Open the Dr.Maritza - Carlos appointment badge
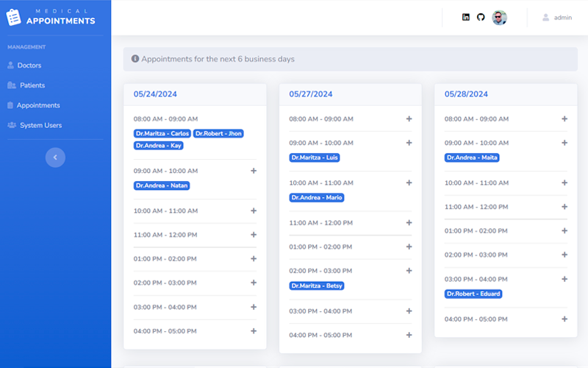The width and height of the screenshot is (588, 368). tap(162, 134)
